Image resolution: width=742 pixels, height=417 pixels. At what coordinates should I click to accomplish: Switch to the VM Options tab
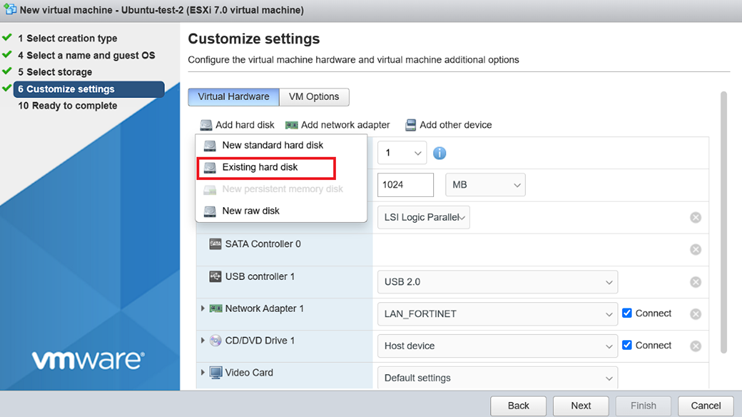pos(314,97)
